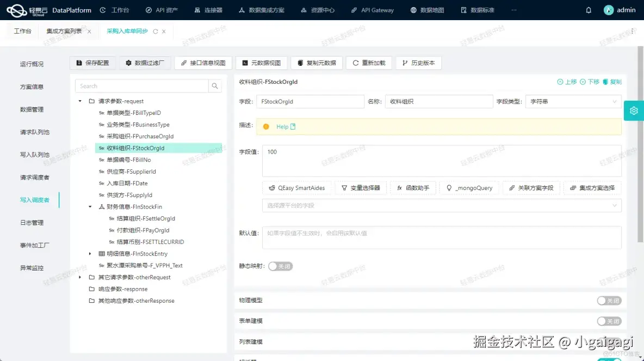The height and width of the screenshot is (361, 644).
Task: Click the 默认值 text area
Action: pos(442,237)
